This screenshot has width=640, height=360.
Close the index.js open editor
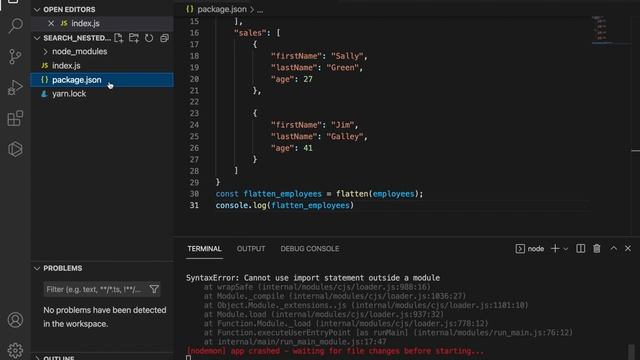(x=51, y=24)
